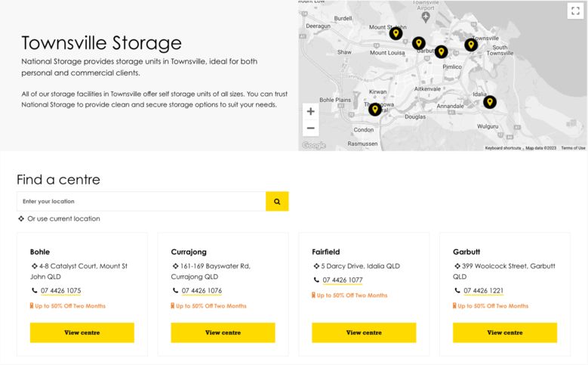This screenshot has width=588, height=365.
Task: Click phone icon beside 07 4426 1221
Action: [x=457, y=290]
